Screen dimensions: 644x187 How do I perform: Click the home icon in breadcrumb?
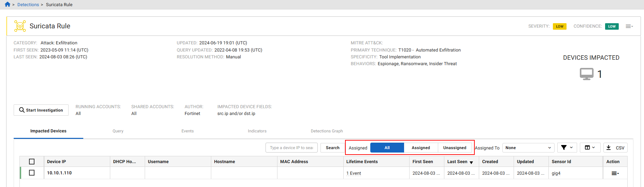[8, 4]
